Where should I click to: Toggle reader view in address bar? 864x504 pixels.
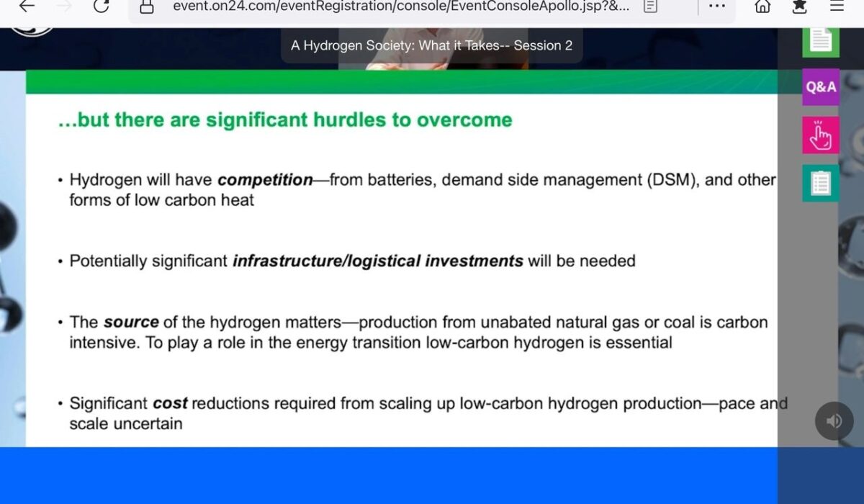pos(650,6)
